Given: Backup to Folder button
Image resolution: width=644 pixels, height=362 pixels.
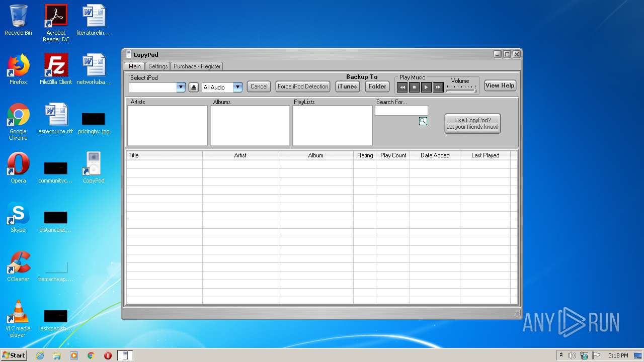Looking at the screenshot, I should (377, 86).
